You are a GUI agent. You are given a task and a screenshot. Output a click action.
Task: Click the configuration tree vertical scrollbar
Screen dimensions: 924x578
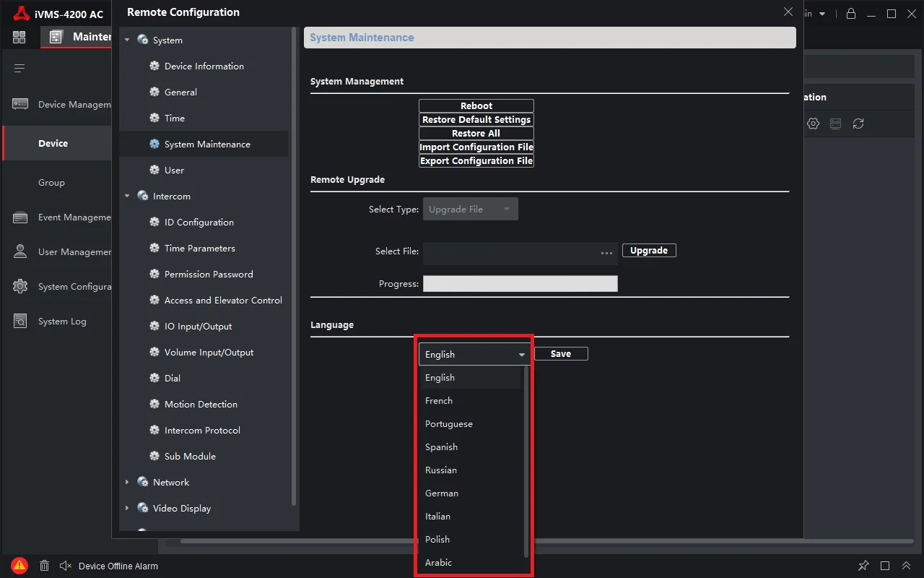294,266
